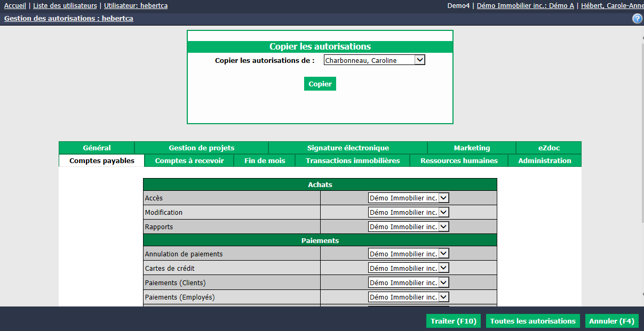Go to the Marketing tab
The image size is (644, 331).
(472, 148)
